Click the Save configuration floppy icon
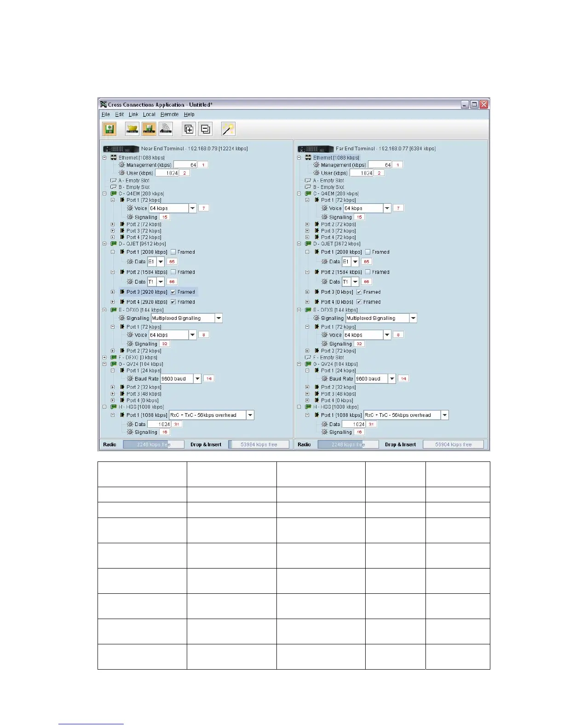 (109, 129)
